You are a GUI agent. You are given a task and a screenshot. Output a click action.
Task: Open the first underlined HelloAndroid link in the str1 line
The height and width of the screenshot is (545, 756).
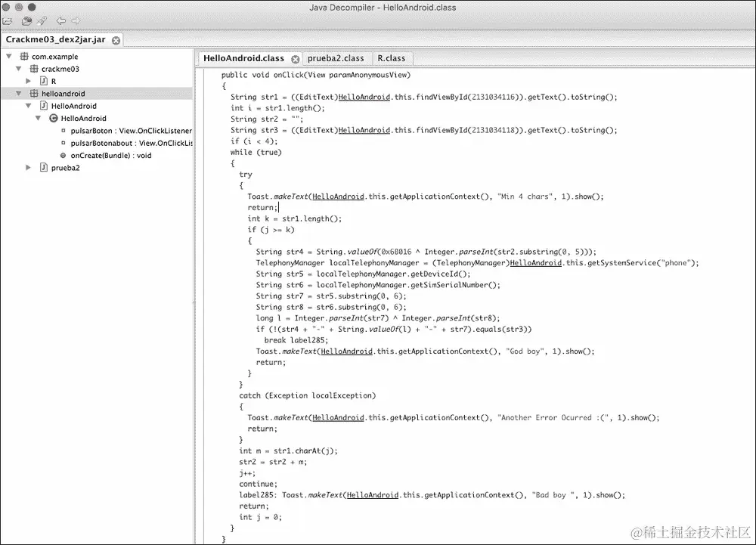tap(364, 97)
